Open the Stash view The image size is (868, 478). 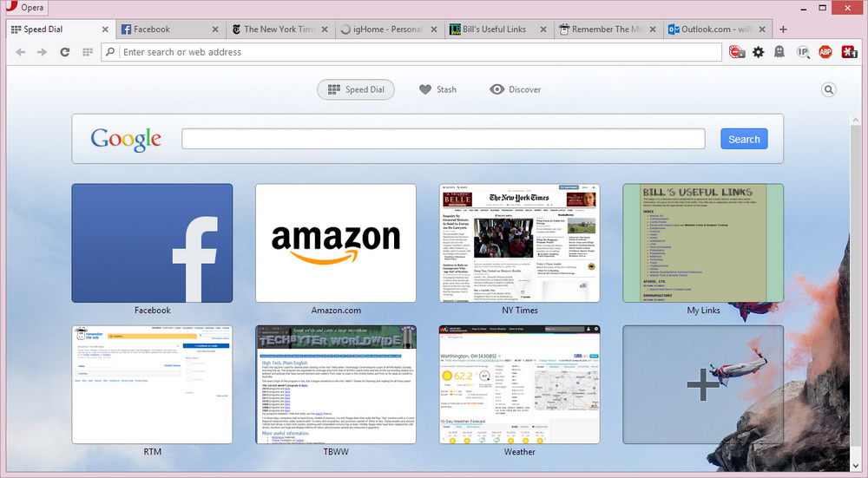[437, 89]
